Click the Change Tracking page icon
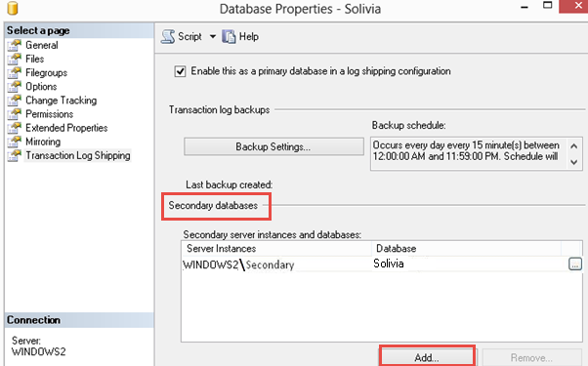The height and width of the screenshot is (366, 588). coord(15,101)
